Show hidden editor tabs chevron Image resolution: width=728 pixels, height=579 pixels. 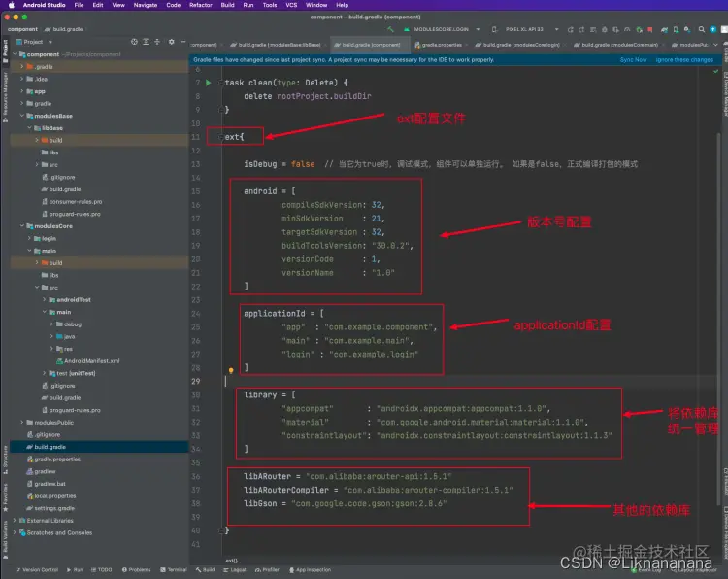click(x=715, y=45)
